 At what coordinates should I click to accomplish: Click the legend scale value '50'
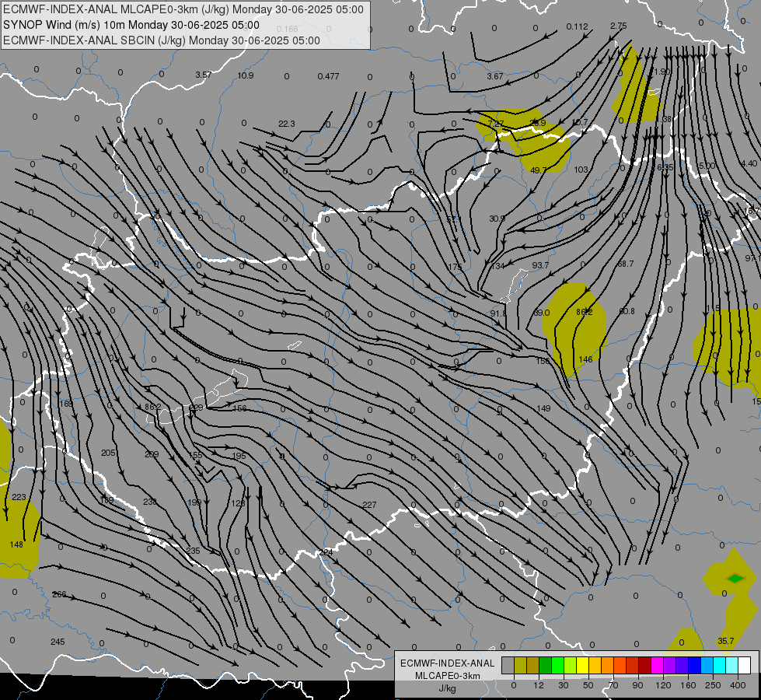[x=588, y=685]
